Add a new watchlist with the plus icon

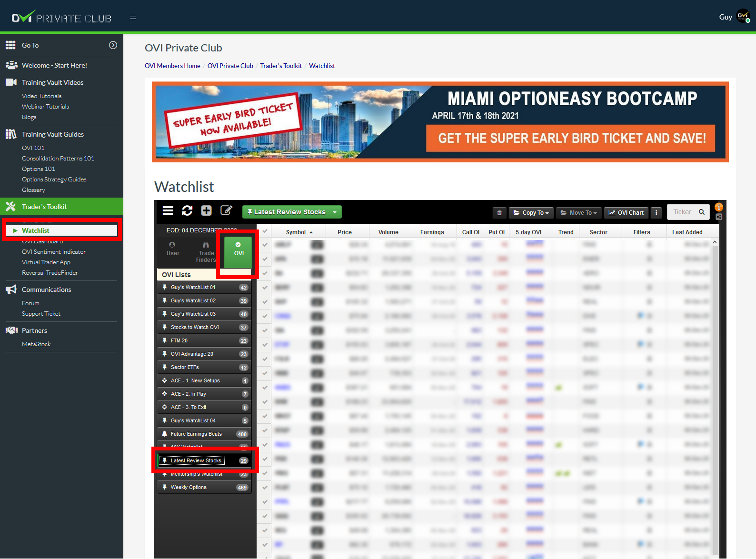point(207,210)
